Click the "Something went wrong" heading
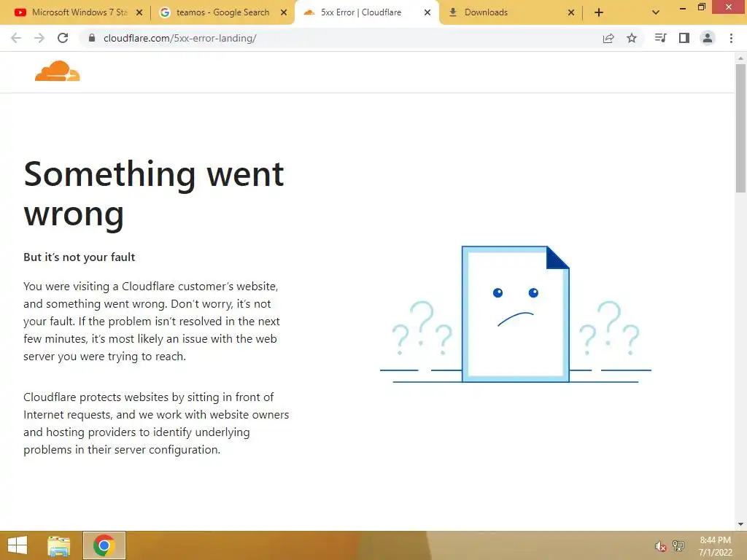The image size is (747, 560). pyautogui.click(x=154, y=194)
